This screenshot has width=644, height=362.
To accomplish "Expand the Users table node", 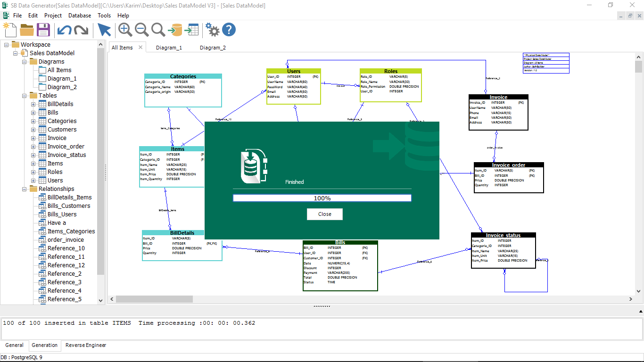I will pyautogui.click(x=33, y=181).
